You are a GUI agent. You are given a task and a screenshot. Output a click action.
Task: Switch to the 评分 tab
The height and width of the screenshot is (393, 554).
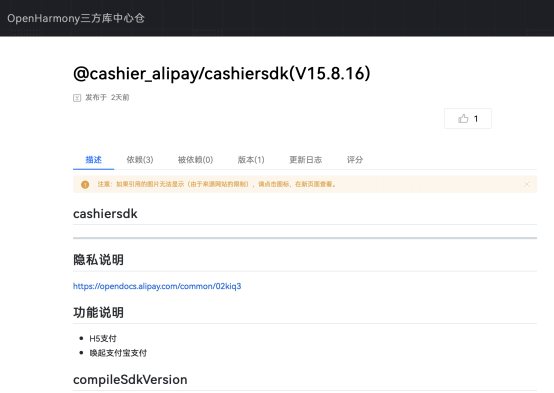pos(355,160)
